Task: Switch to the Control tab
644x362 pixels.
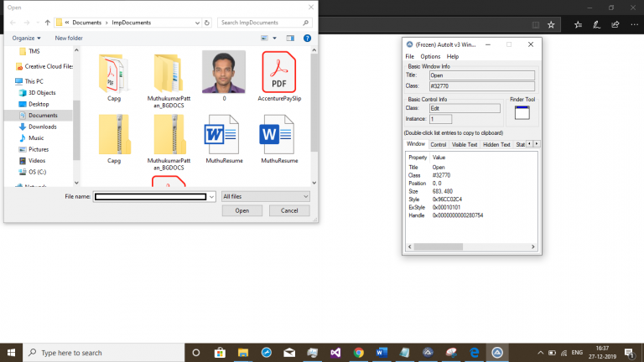Action: [439, 144]
